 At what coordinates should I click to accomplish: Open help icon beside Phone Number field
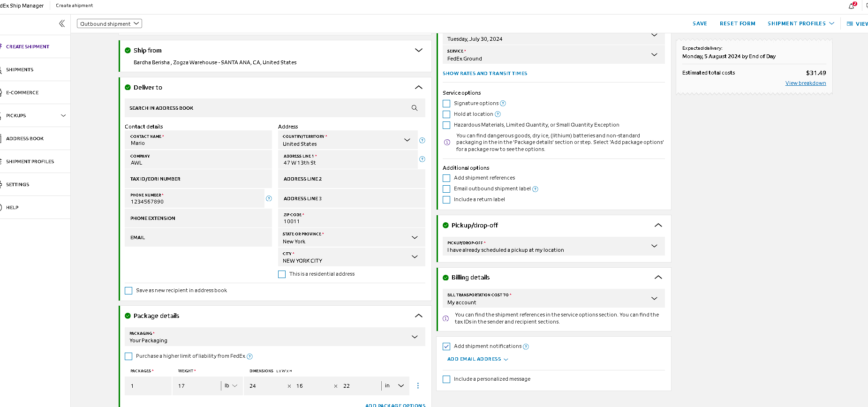coord(269,198)
